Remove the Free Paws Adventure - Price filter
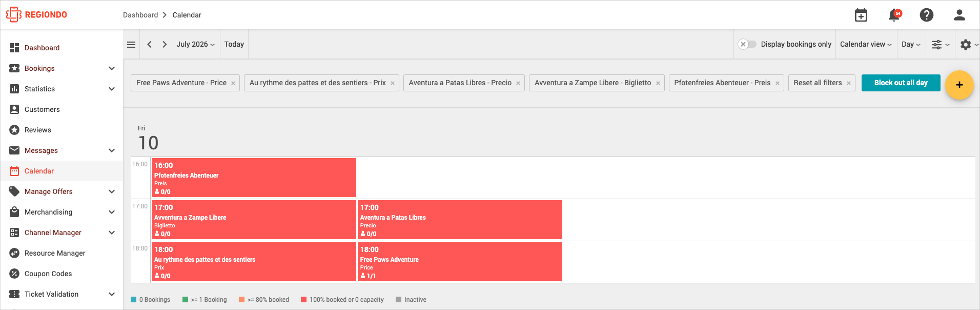 [233, 83]
